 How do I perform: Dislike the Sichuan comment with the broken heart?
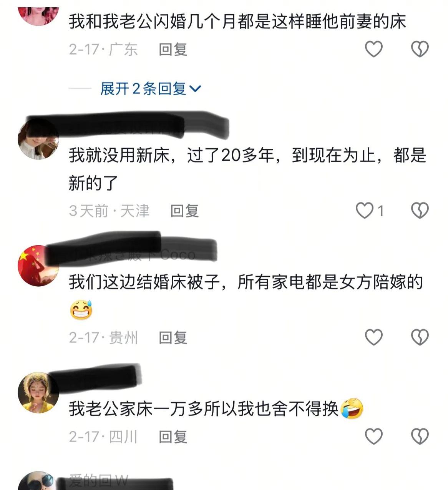click(420, 437)
